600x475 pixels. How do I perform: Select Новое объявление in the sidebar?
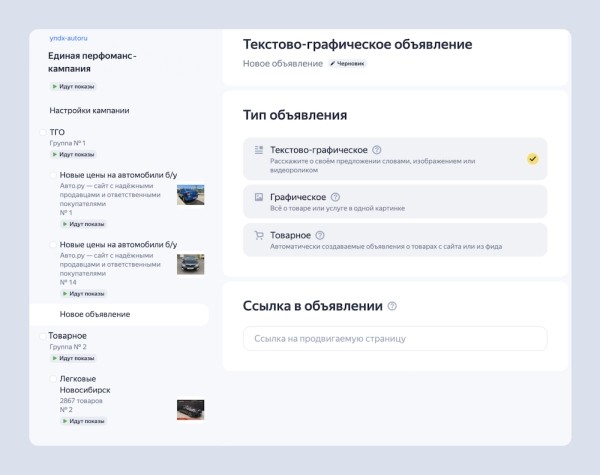(94, 314)
